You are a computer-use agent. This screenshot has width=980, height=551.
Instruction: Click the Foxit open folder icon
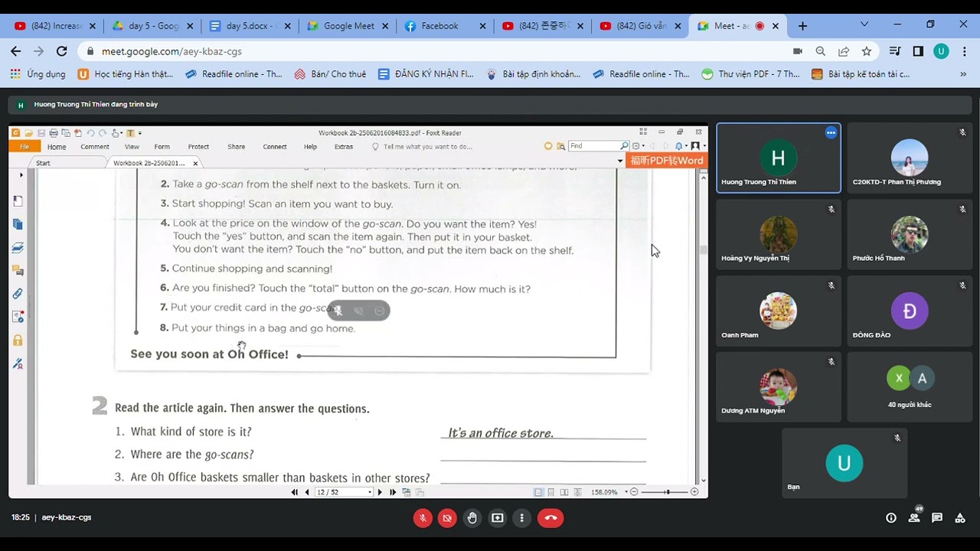click(28, 133)
